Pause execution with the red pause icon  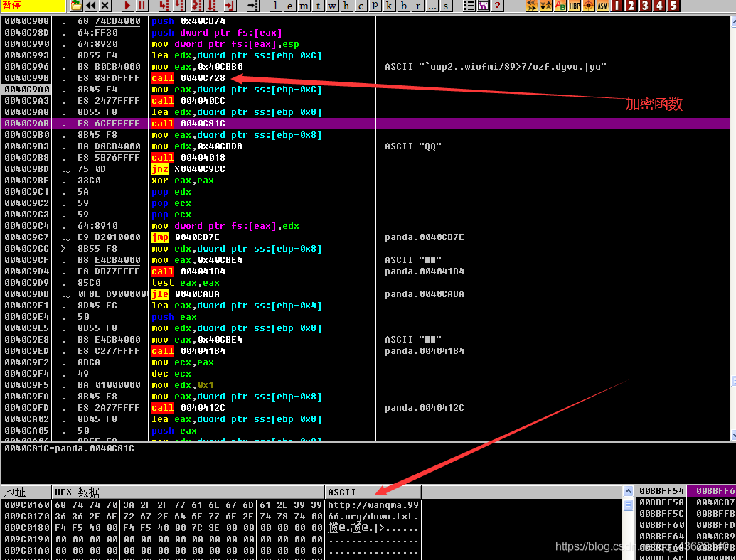[x=142, y=6]
